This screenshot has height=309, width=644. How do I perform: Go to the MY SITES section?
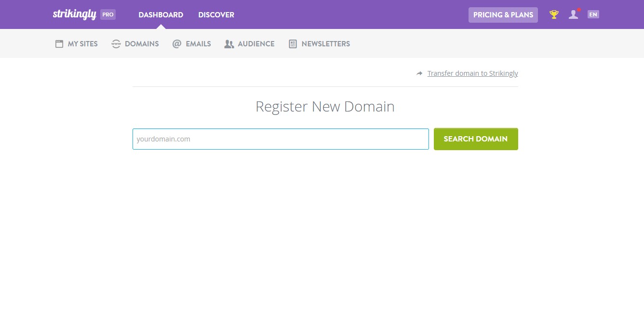click(82, 43)
